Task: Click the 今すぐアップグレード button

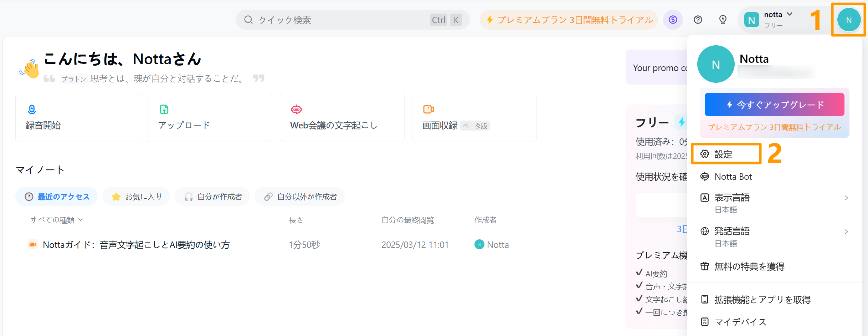Action: (x=775, y=105)
